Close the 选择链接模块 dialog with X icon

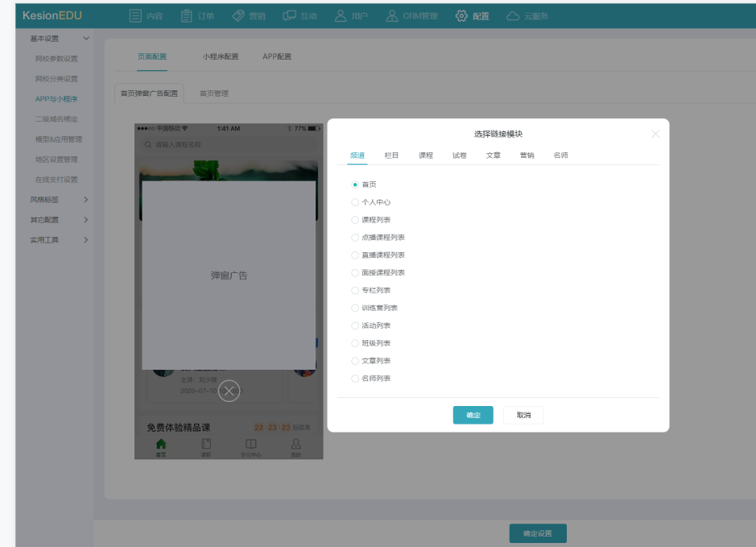[655, 134]
